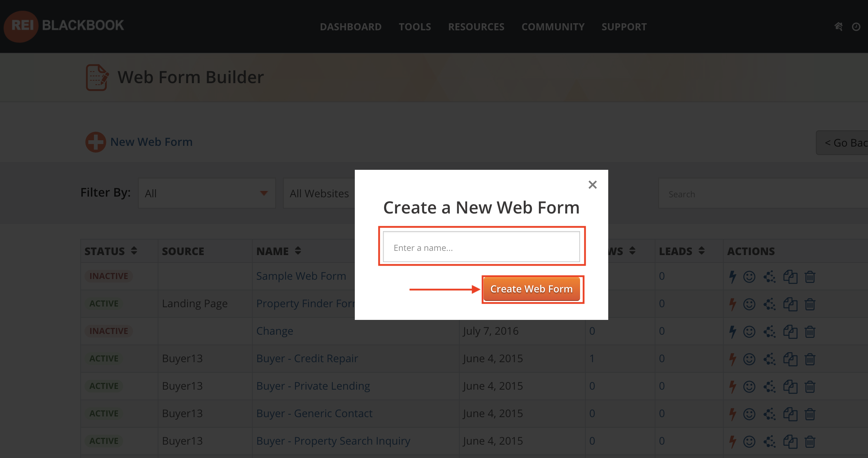Image resolution: width=868 pixels, height=458 pixels.
Task: Click share icon for Buyer - Property Search Inquiry
Action: [769, 441]
